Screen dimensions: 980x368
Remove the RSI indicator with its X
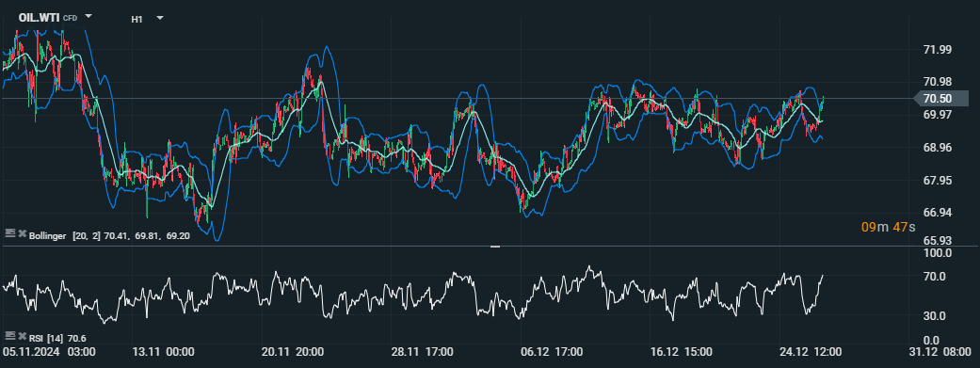22,336
